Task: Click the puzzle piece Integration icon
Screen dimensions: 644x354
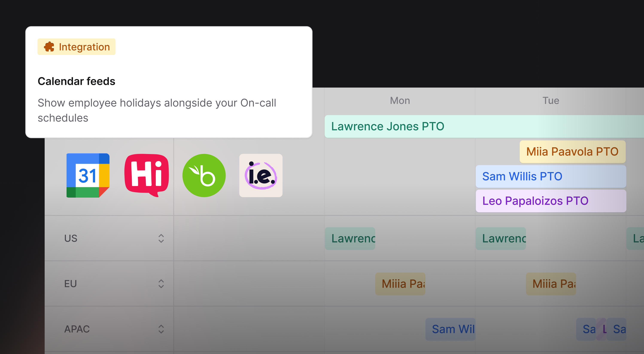Action: click(49, 47)
